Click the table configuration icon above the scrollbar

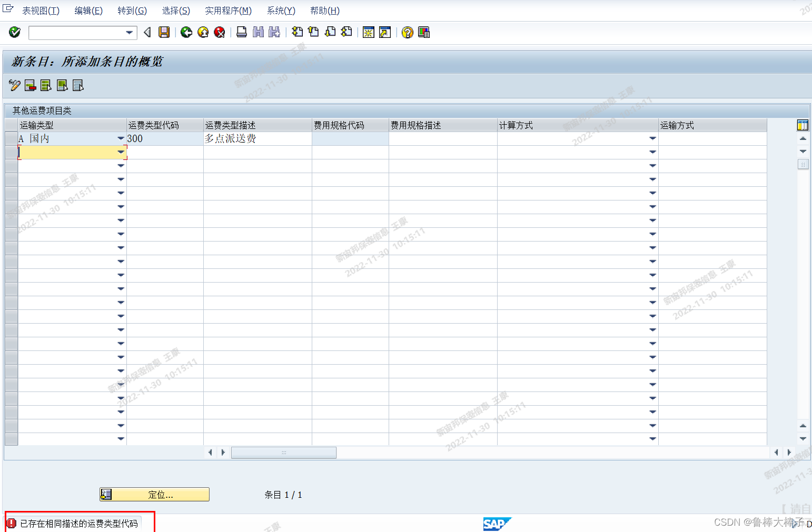pyautogui.click(x=803, y=124)
